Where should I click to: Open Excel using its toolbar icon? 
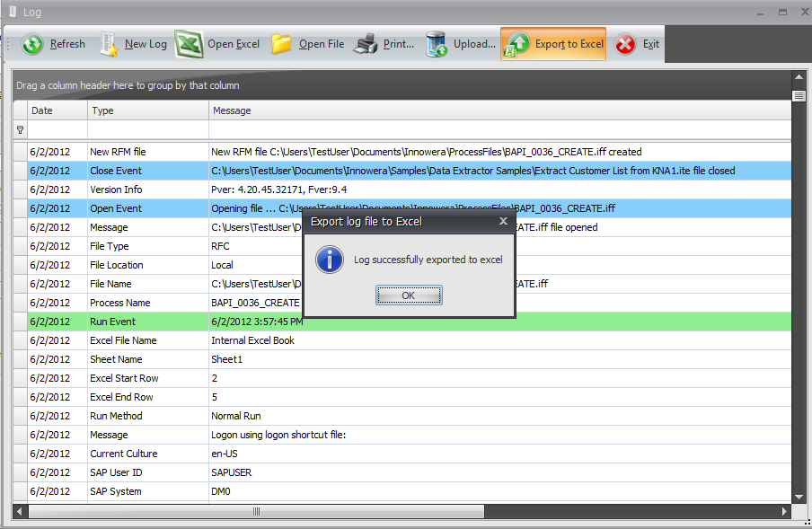[189, 43]
